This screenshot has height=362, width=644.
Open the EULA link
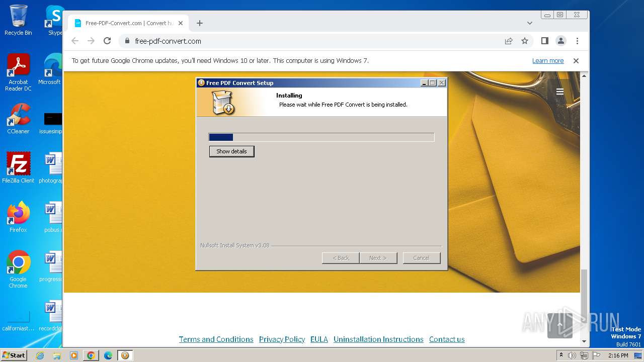(319, 339)
